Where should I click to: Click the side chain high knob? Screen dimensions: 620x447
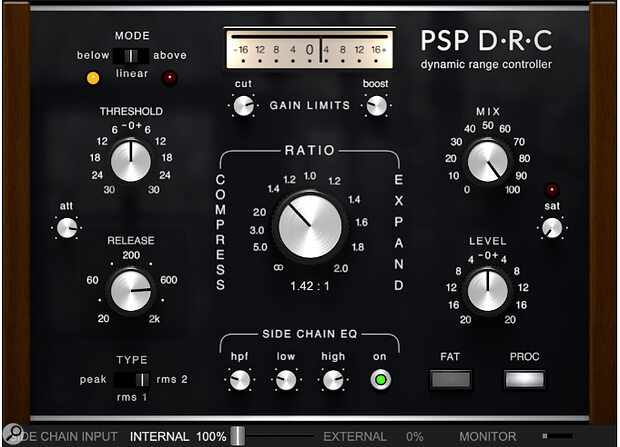(333, 380)
